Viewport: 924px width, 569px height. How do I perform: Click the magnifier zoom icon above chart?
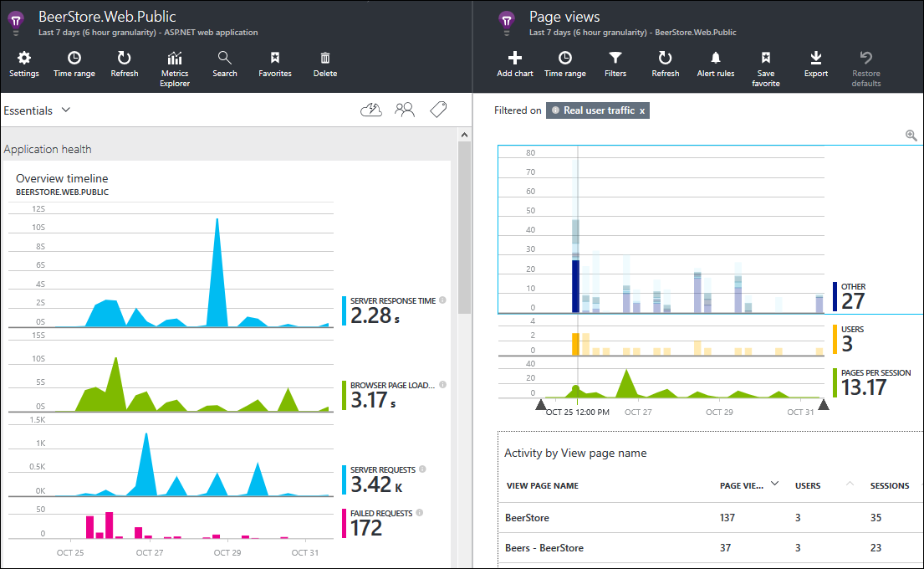pyautogui.click(x=911, y=136)
